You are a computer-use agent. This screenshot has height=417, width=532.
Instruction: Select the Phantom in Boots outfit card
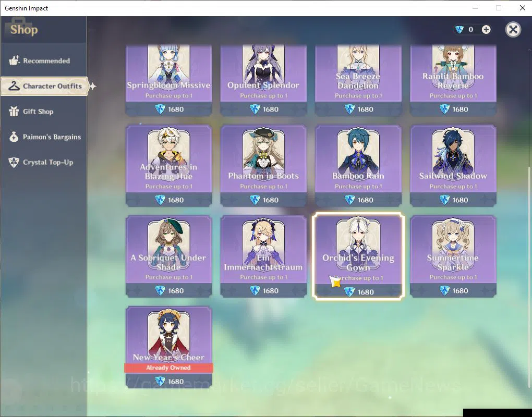pyautogui.click(x=263, y=166)
